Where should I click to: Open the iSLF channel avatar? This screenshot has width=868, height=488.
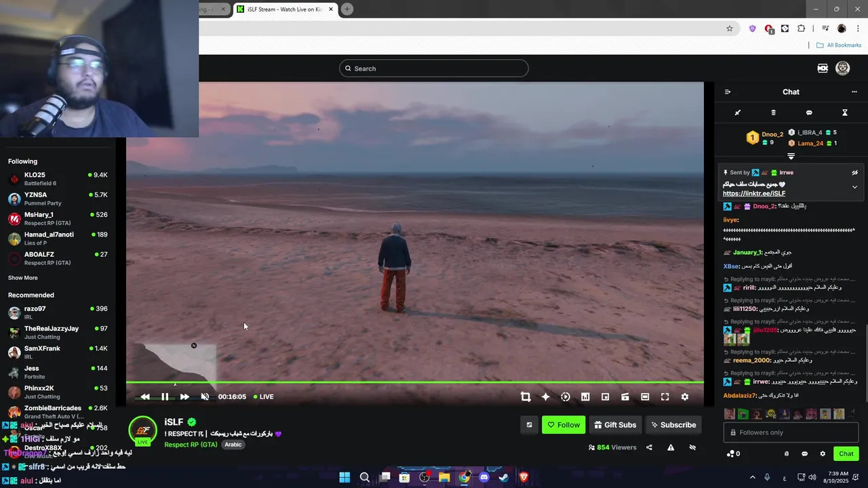[x=143, y=430]
